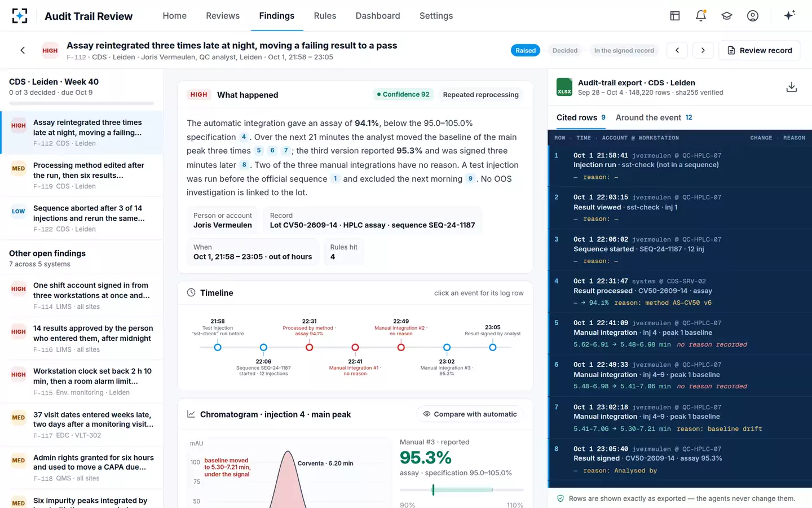Go to next finding with right chevron button
This screenshot has height=508, width=812.
click(x=703, y=50)
